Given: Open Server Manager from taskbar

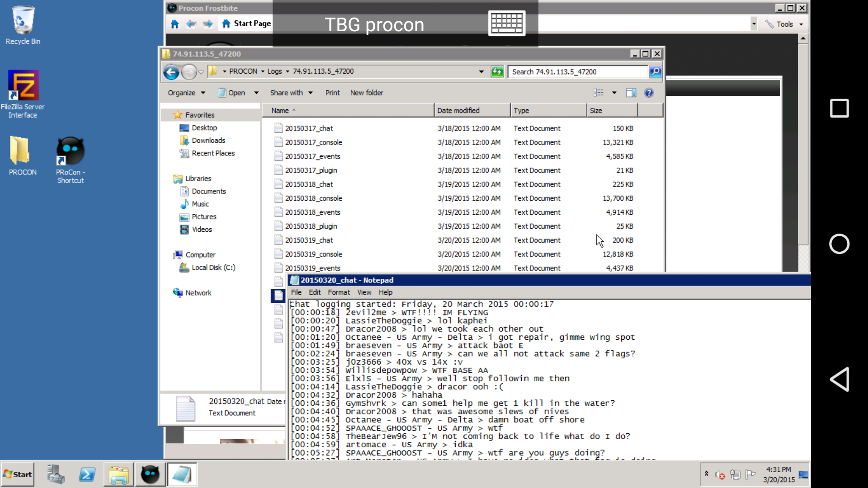Looking at the screenshot, I should [x=56, y=474].
